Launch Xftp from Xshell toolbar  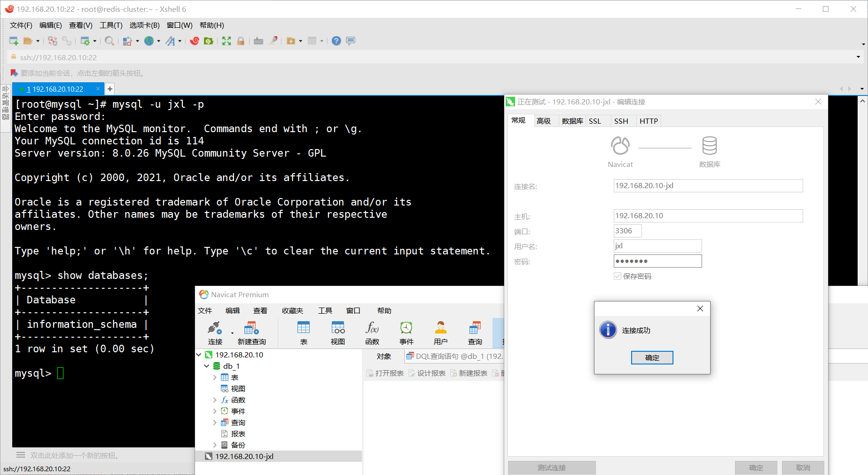coord(208,41)
